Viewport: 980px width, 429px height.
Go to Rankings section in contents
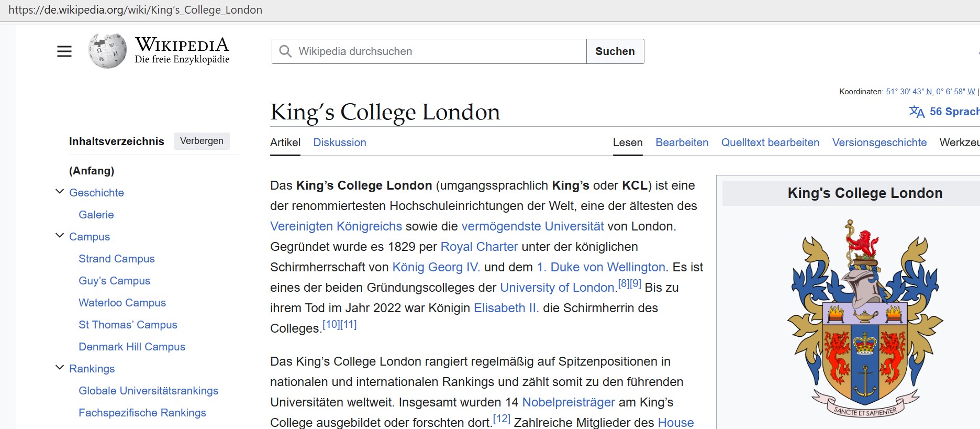[92, 369]
